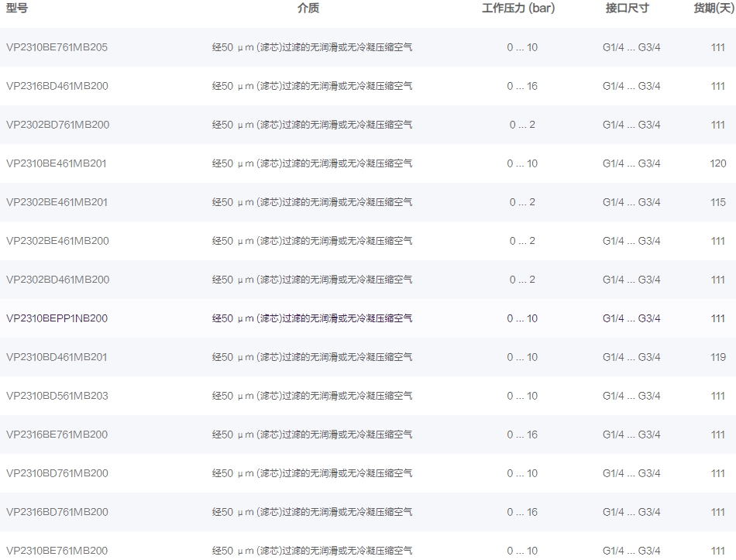Click lead time 119 for VP2310BD461MB201
The image size is (736, 560).
717,357
